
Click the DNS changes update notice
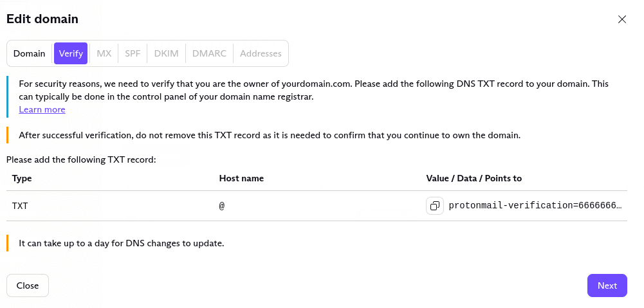tap(122, 243)
